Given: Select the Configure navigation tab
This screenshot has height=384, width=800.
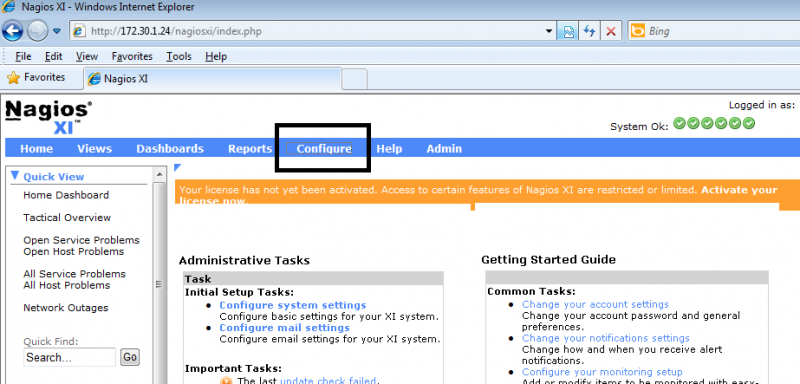Looking at the screenshot, I should pyautogui.click(x=324, y=148).
